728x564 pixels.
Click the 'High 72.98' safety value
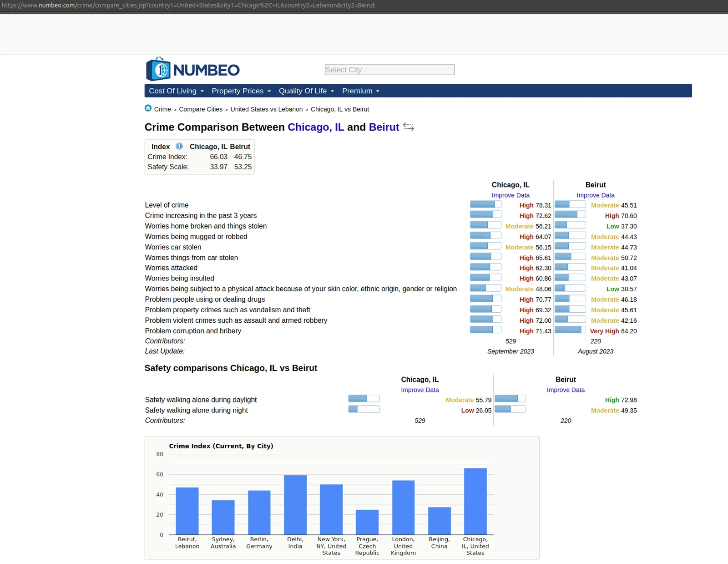tap(621, 400)
